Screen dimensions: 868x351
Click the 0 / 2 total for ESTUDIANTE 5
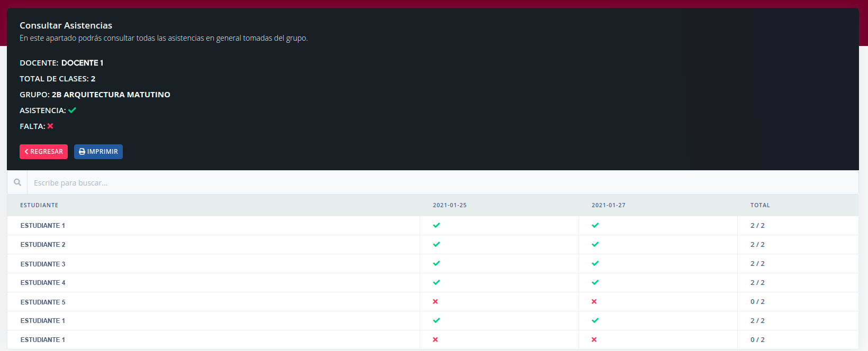[x=757, y=302]
